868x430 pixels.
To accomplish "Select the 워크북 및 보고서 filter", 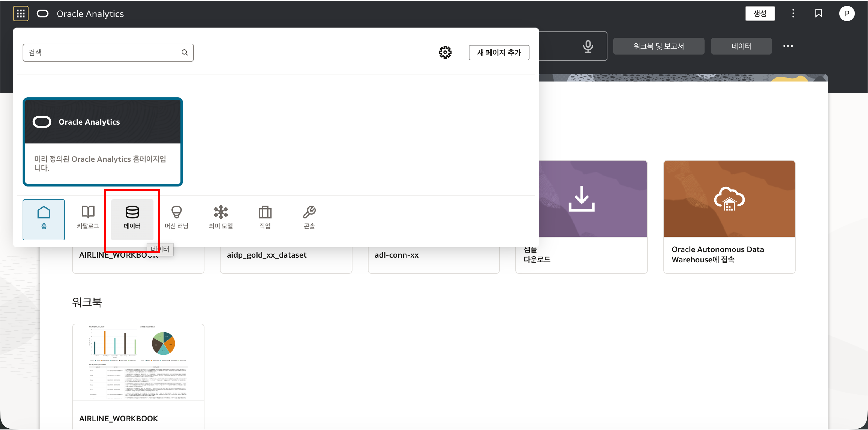I will coord(658,46).
